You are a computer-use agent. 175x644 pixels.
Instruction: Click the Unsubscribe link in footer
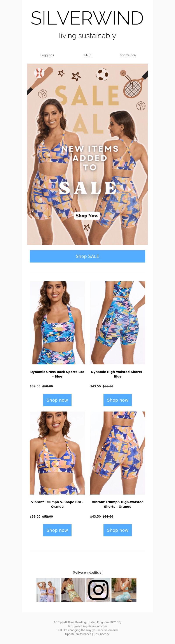click(x=101, y=634)
